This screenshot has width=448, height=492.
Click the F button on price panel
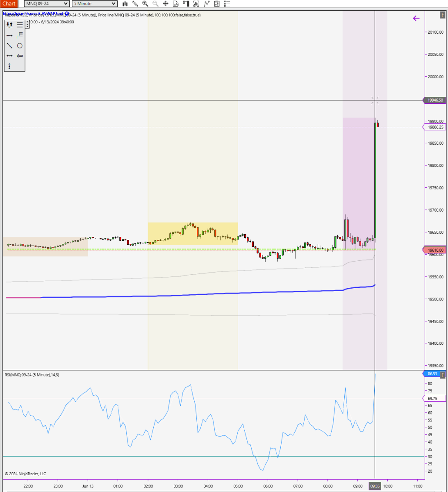[443, 15]
